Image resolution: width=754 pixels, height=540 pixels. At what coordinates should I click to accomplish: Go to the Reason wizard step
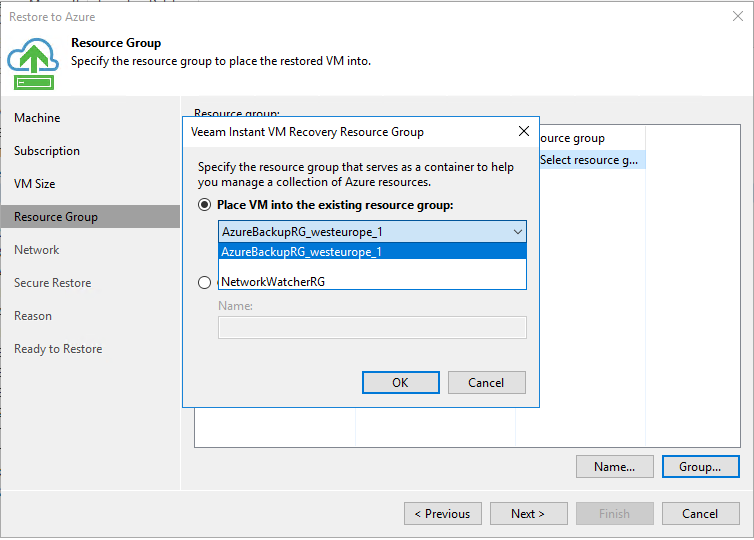33,316
